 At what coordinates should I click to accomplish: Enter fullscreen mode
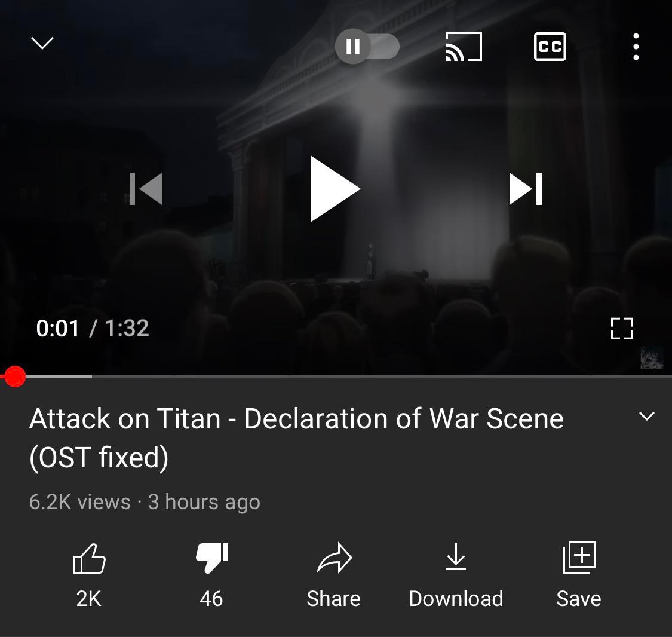pos(621,329)
